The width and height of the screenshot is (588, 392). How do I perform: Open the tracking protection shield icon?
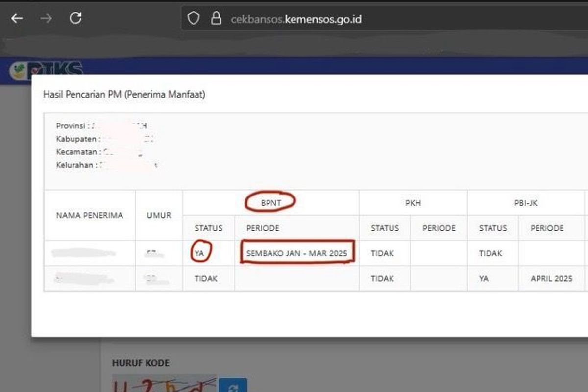coord(194,17)
